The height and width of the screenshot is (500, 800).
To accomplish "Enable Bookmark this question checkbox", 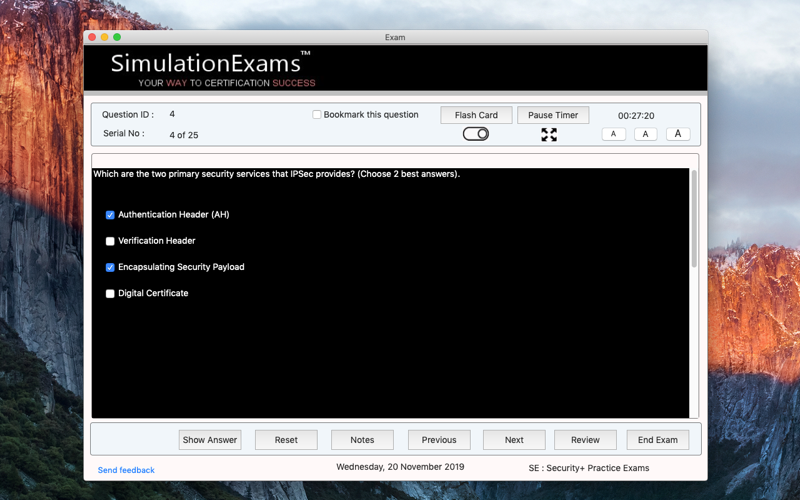I will pyautogui.click(x=317, y=115).
